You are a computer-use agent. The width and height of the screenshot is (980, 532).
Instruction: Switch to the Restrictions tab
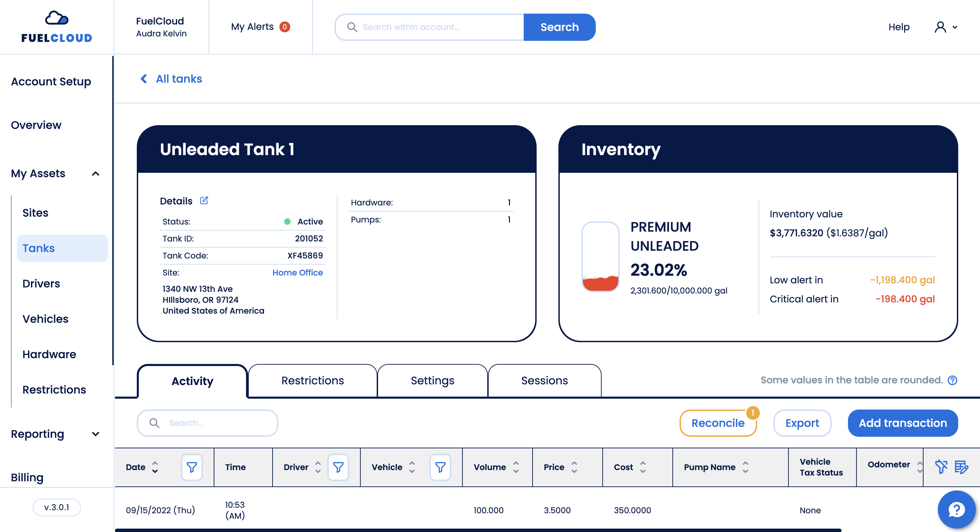pyautogui.click(x=312, y=381)
